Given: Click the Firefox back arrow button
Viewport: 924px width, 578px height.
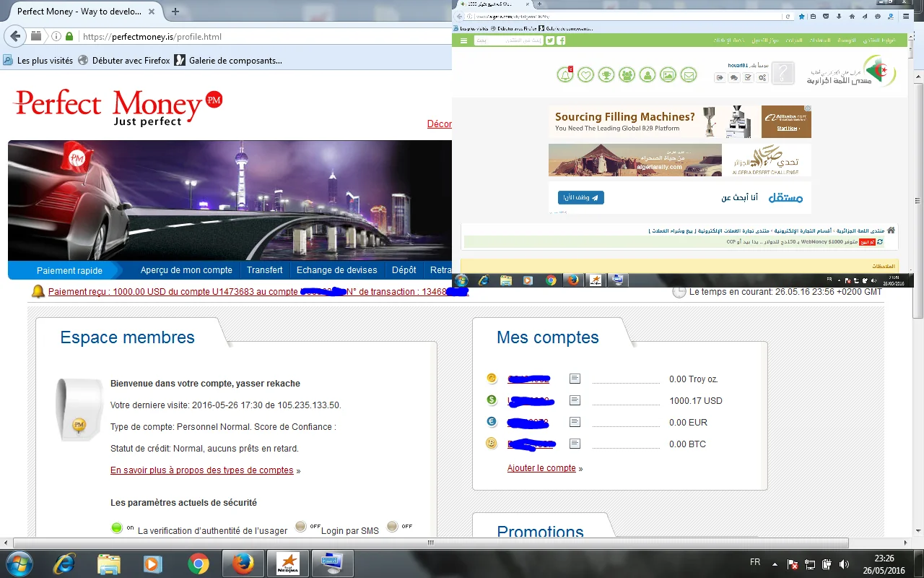Looking at the screenshot, I should click(15, 36).
